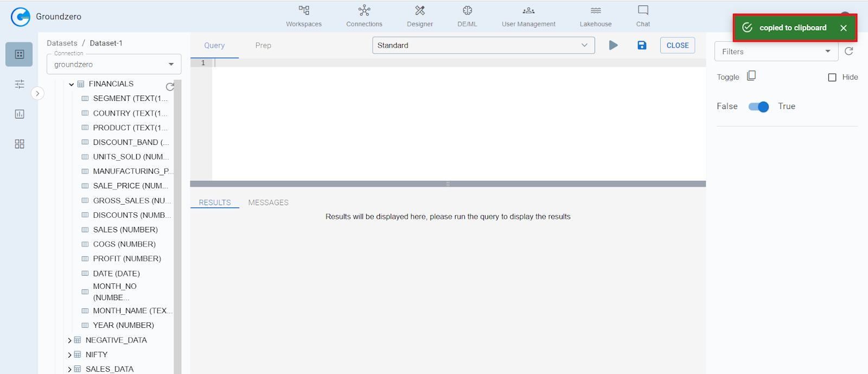Click the CLOSE button
The width and height of the screenshot is (868, 374).
[677, 46]
